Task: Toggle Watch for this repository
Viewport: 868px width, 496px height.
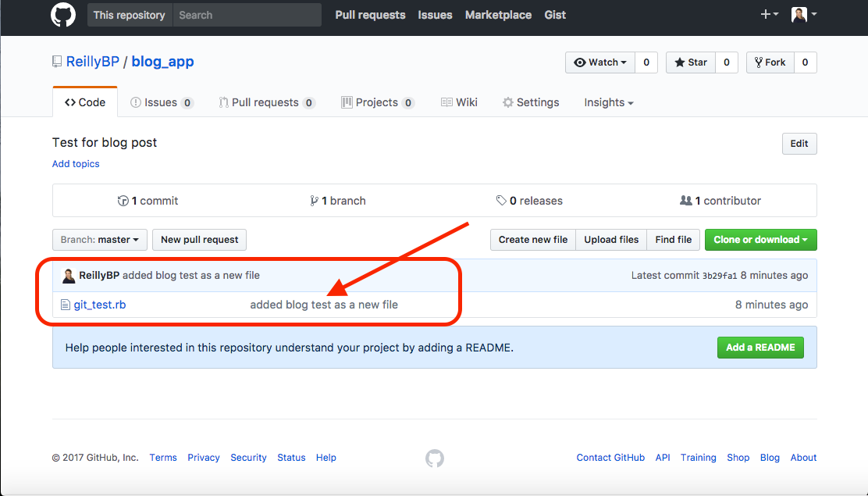Action: point(600,62)
